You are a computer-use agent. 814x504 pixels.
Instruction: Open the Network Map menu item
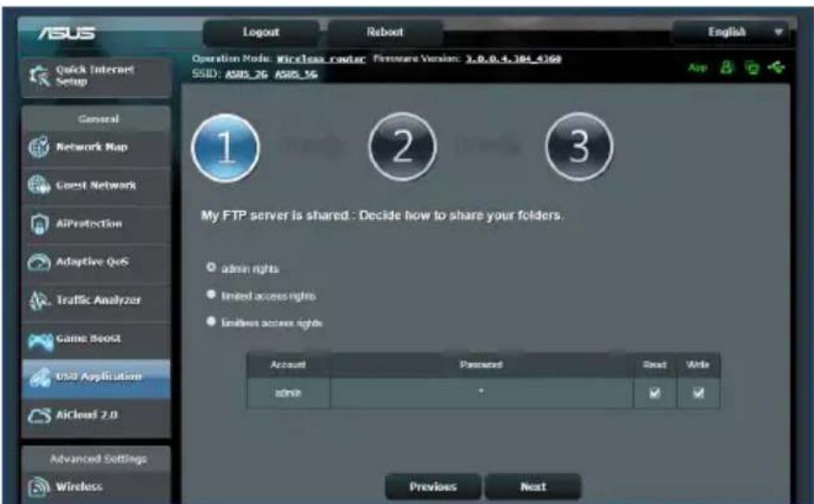coord(96,148)
